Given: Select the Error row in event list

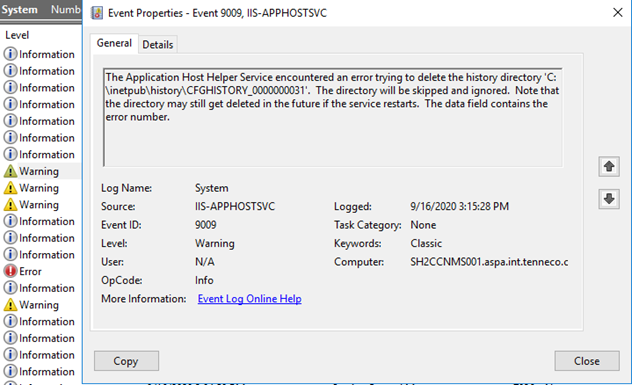Looking at the screenshot, I should pyautogui.click(x=40, y=271).
